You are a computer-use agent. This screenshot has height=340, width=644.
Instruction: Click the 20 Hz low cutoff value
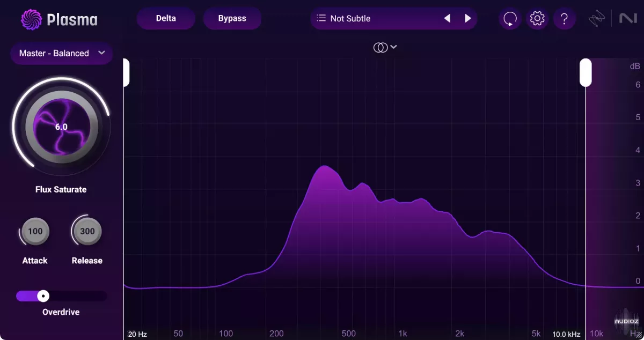[x=137, y=334]
